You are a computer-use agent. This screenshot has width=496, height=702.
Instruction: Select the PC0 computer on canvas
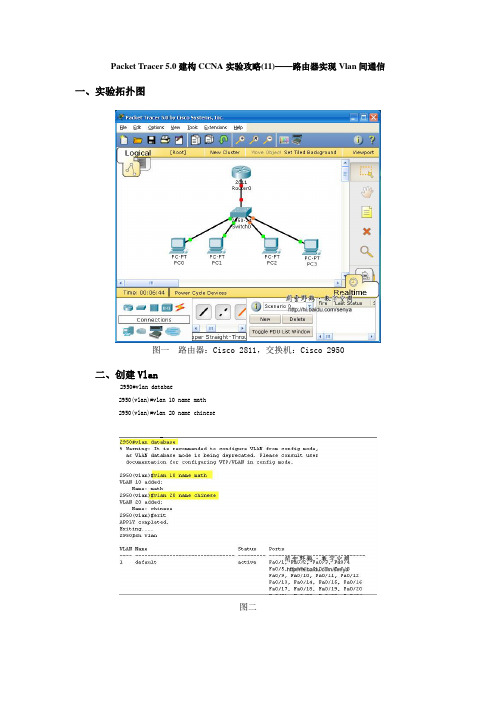(x=179, y=247)
